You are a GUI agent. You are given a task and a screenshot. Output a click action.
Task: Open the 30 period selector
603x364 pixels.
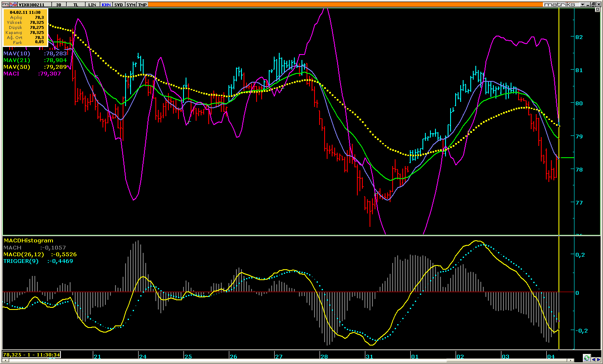(x=58, y=4)
